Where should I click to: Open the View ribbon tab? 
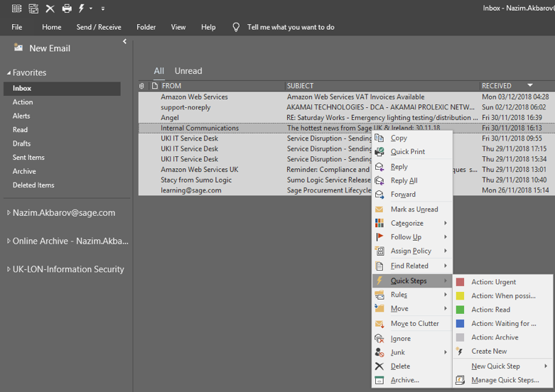click(x=178, y=27)
